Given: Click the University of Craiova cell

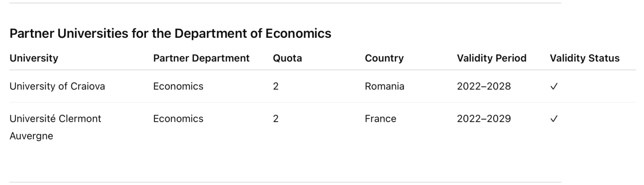Looking at the screenshot, I should click(x=57, y=86).
